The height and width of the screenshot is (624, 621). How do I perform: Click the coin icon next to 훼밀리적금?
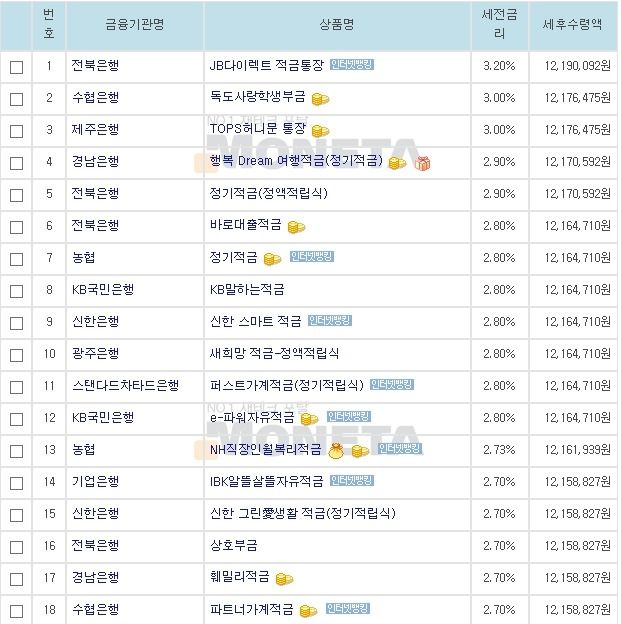[x=285, y=579]
